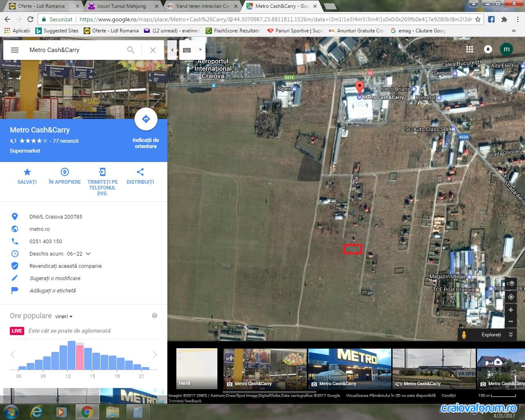Show next day's popular times
The height and width of the screenshot is (420, 525).
[155, 354]
